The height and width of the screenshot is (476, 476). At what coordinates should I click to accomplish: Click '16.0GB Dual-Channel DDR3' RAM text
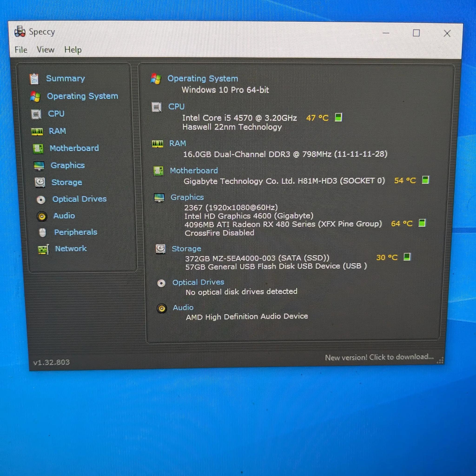pyautogui.click(x=237, y=155)
